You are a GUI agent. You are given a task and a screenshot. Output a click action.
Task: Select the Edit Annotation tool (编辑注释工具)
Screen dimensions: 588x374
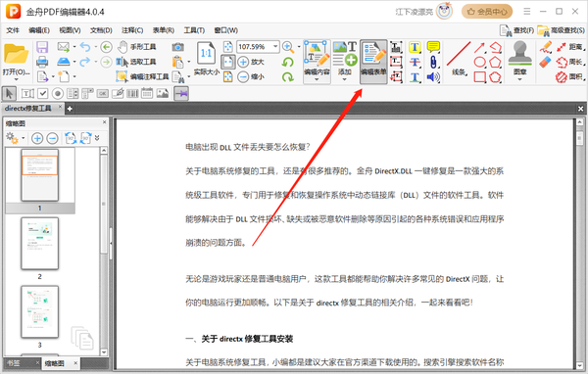coord(142,76)
